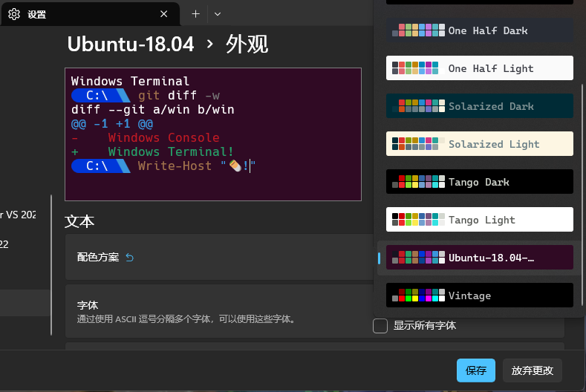Screen dimensions: 586x392
Task: Choose the One Half Dark color scheme
Action: [479, 30]
